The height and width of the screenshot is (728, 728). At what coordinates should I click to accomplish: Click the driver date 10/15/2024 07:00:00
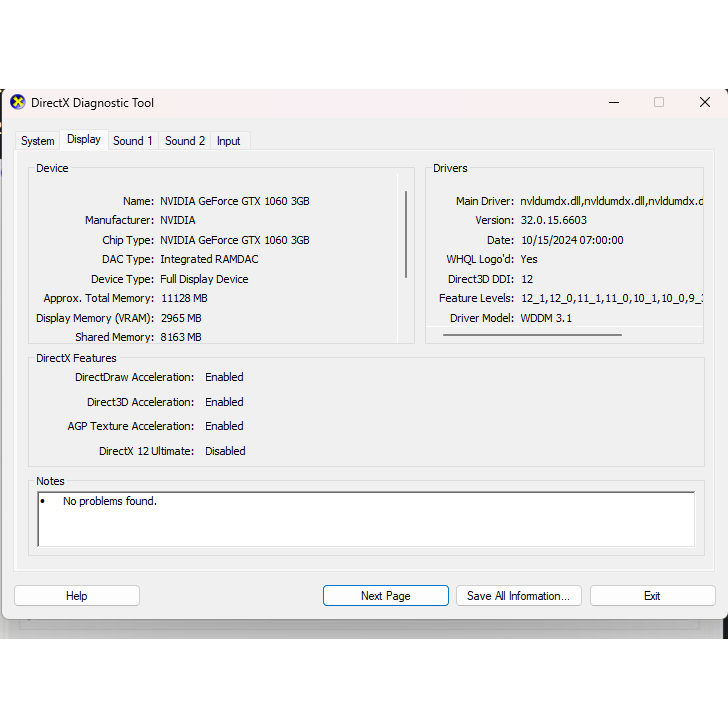pyautogui.click(x=572, y=240)
